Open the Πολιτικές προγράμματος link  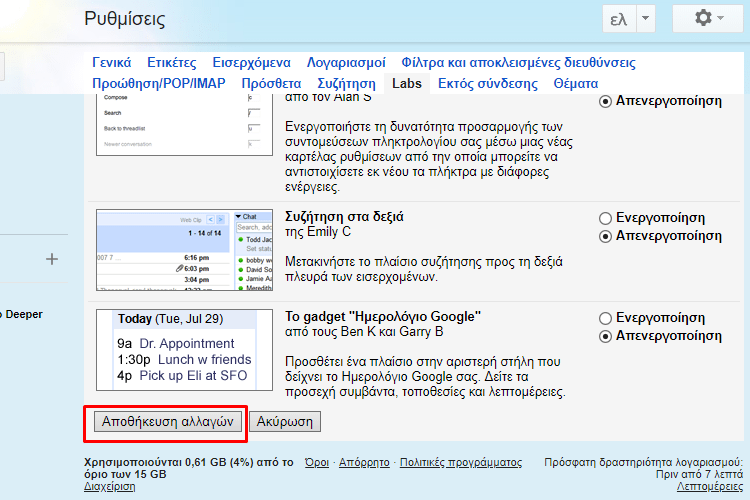461,462
